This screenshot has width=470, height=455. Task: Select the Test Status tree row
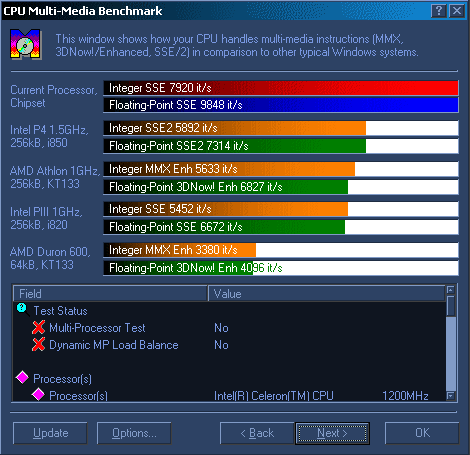[x=229, y=311]
